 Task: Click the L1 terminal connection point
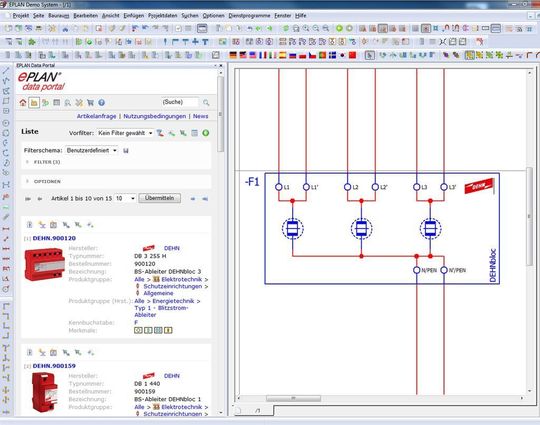click(x=279, y=187)
